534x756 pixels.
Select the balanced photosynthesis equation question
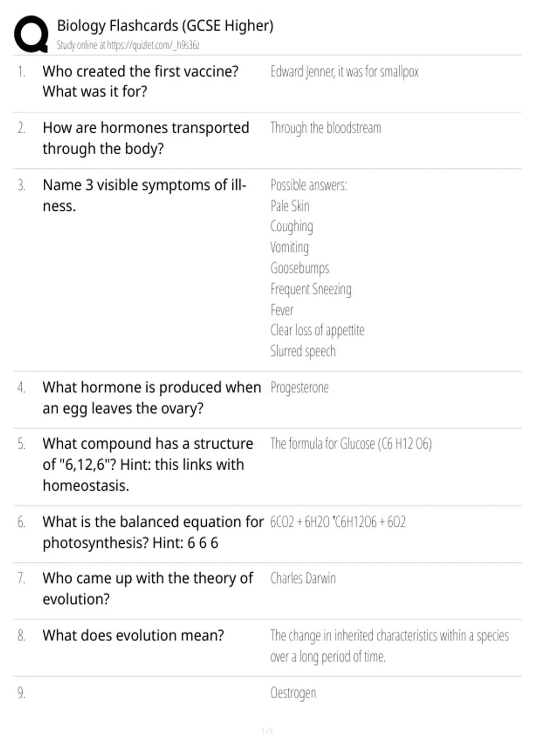[x=153, y=532]
